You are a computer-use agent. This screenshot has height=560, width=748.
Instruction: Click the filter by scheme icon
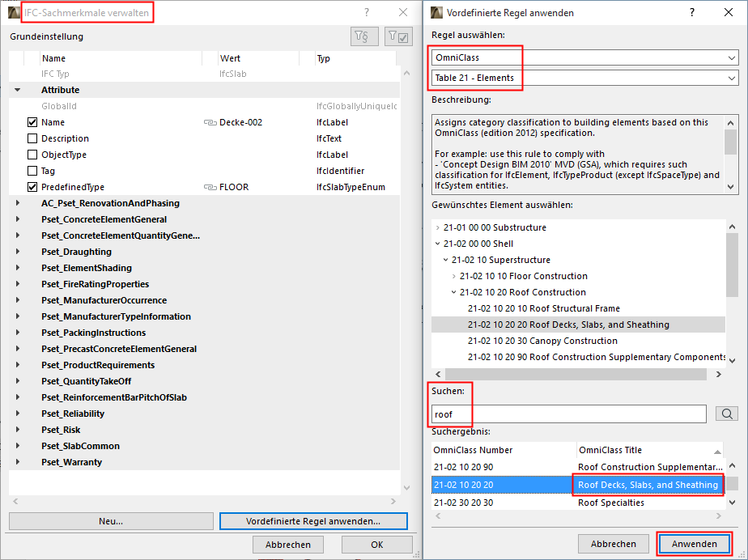tap(364, 36)
